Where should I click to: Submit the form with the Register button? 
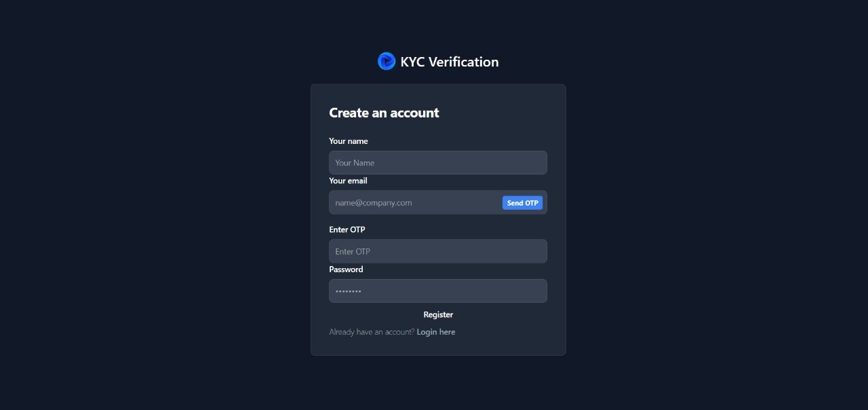(438, 314)
